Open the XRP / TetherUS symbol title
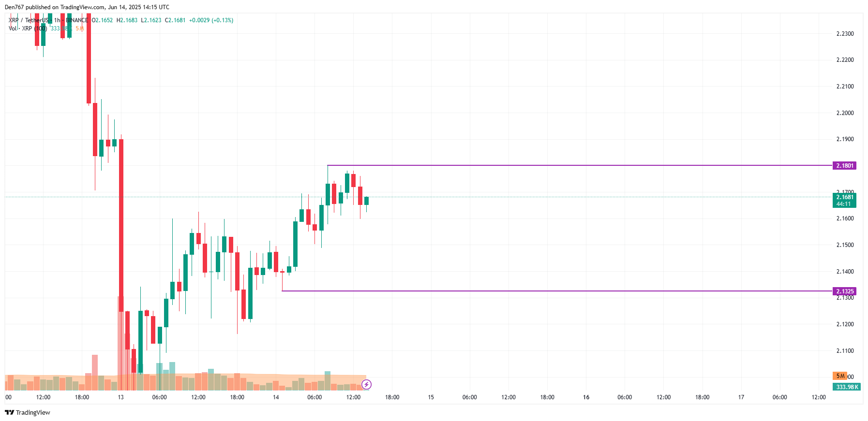This screenshot has width=868, height=421. point(29,20)
